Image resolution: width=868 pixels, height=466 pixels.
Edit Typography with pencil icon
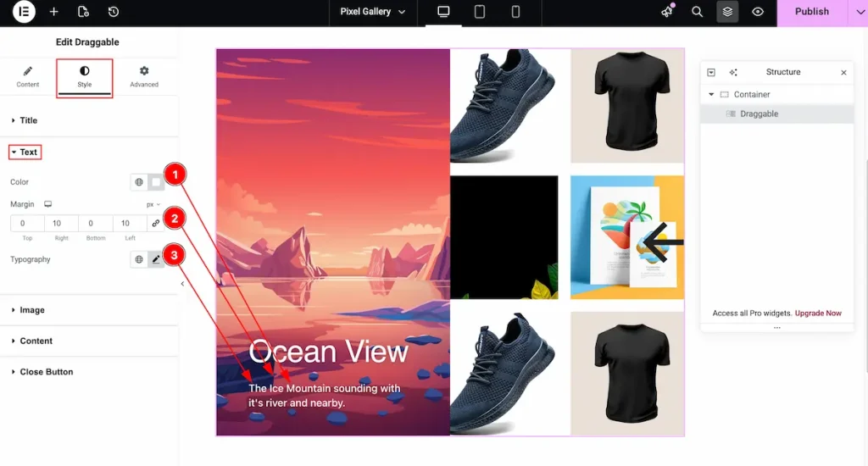coord(156,259)
